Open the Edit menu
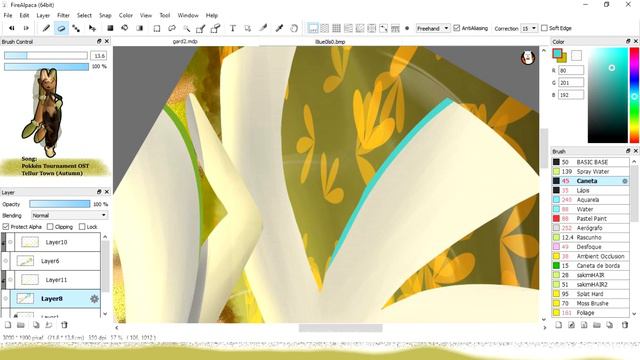640x360 pixels. (24, 15)
